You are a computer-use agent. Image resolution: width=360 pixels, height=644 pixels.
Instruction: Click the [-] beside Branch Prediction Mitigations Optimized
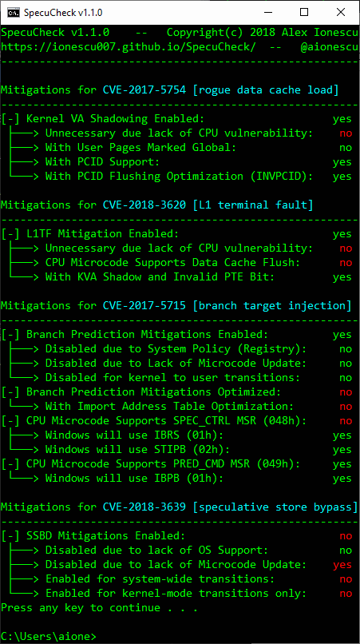[x=10, y=392]
